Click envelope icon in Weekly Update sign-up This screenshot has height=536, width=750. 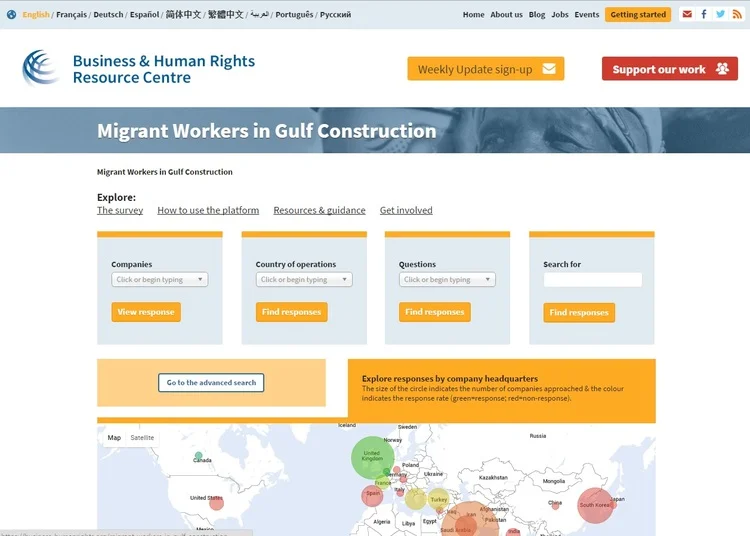pyautogui.click(x=549, y=69)
